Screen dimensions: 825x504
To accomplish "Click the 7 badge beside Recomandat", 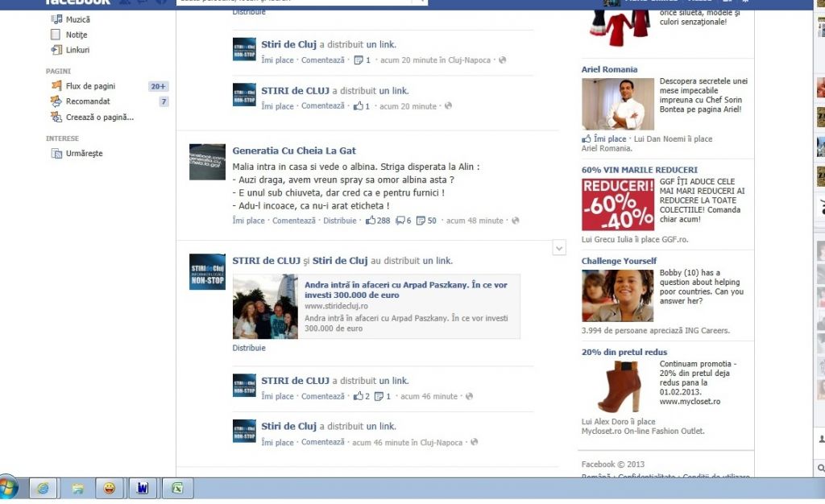I will click(x=164, y=101).
